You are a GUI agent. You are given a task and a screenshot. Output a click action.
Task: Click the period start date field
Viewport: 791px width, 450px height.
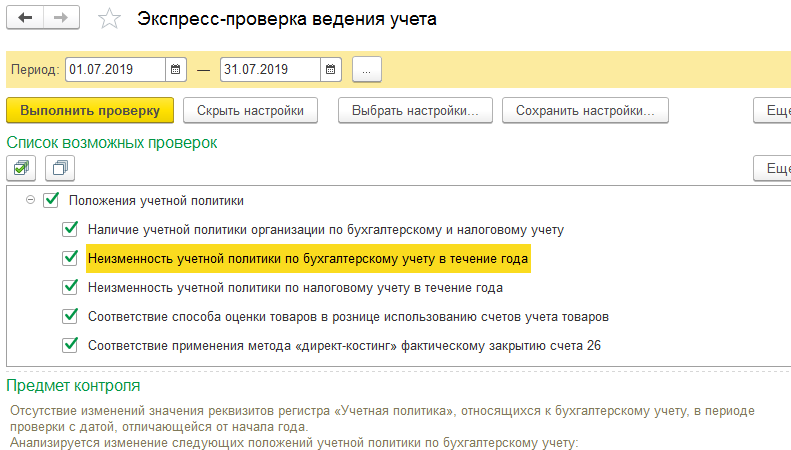click(115, 70)
